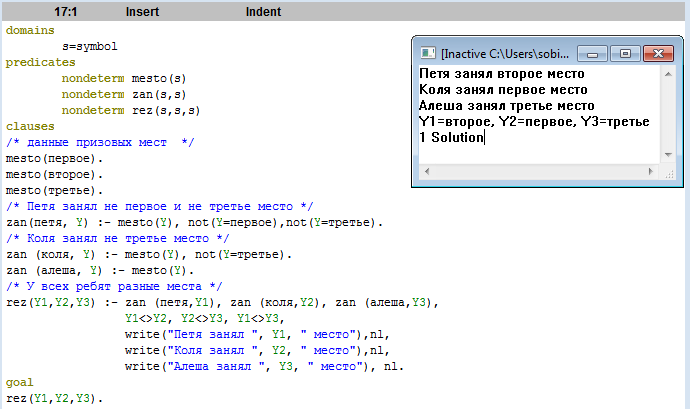
Task: Click the output window's corner resize grip
Action: click(669, 174)
